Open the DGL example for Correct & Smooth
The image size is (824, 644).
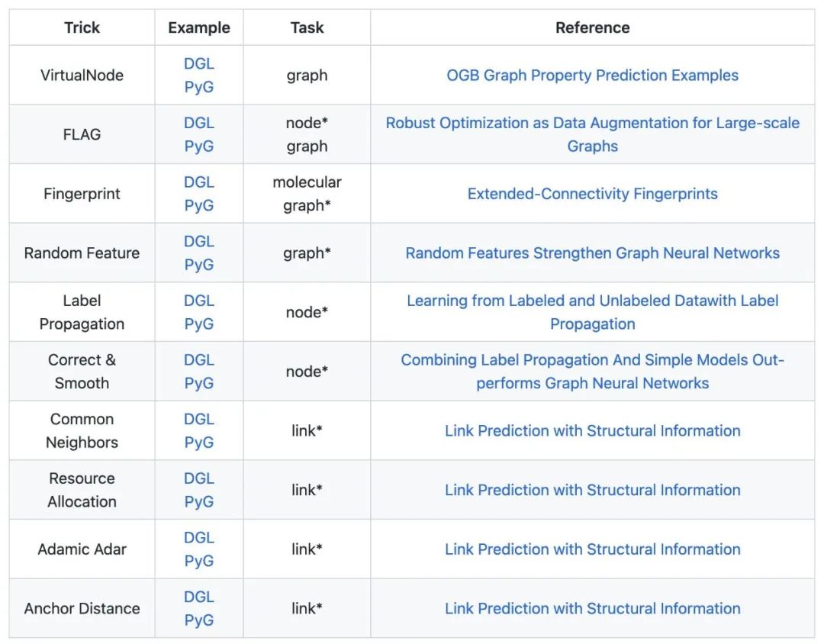198,359
